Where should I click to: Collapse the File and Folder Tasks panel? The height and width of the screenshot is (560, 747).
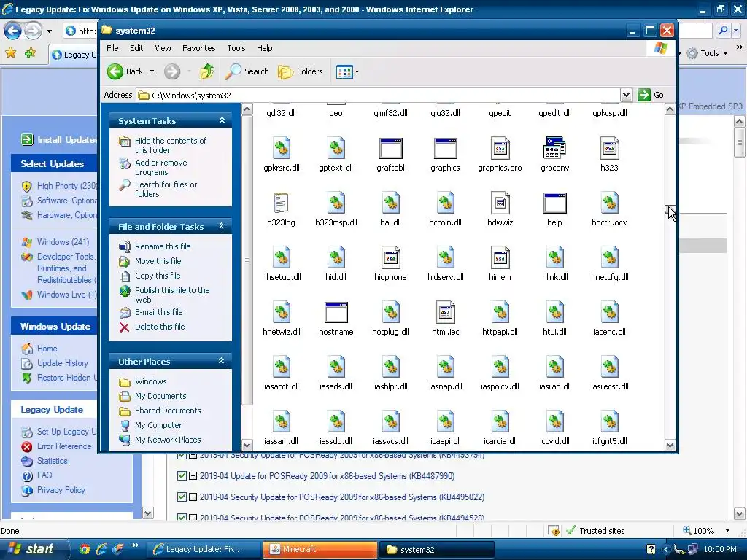tap(222, 226)
